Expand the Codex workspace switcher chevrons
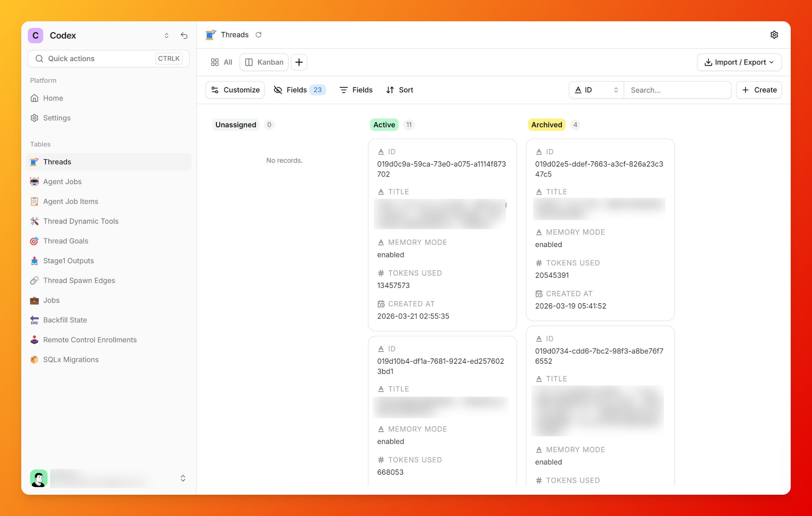Screen dimensions: 812x516 coord(166,36)
